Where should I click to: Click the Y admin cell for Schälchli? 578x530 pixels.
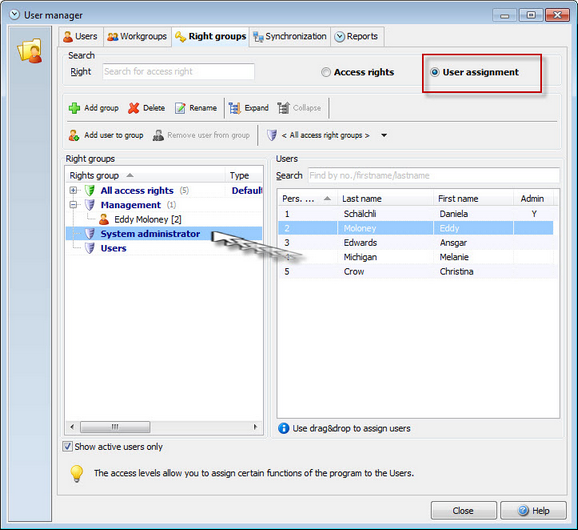(x=534, y=214)
